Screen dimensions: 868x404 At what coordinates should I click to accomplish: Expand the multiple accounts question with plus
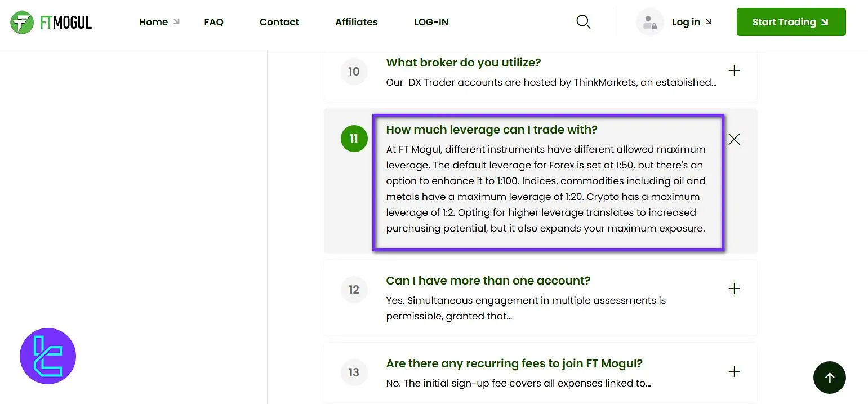[734, 288]
